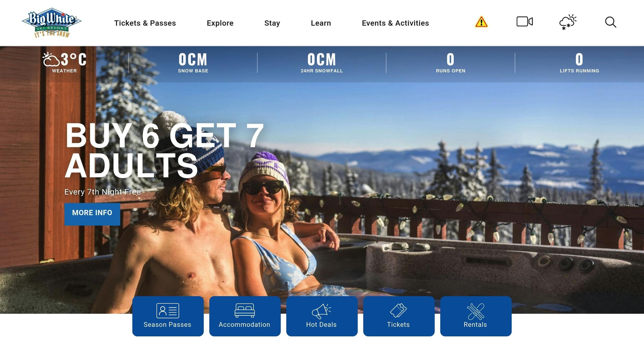Click the Snow Base stat
The image size is (644, 362).
click(193, 63)
